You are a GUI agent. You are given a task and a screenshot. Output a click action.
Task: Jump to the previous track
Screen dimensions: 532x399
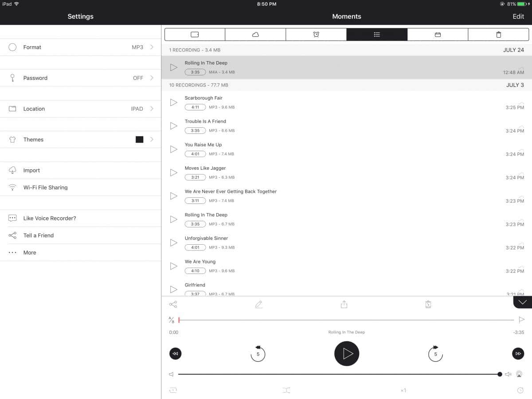click(x=175, y=353)
